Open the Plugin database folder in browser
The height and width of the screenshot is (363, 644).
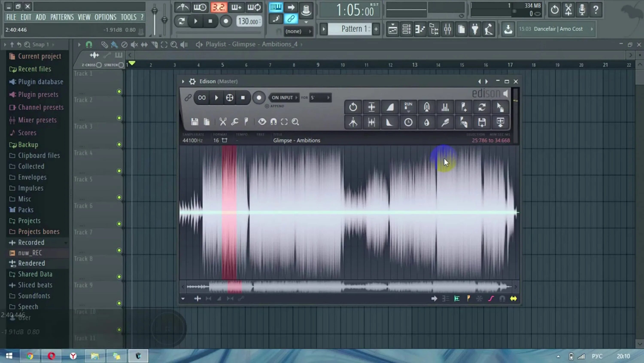[40, 82]
